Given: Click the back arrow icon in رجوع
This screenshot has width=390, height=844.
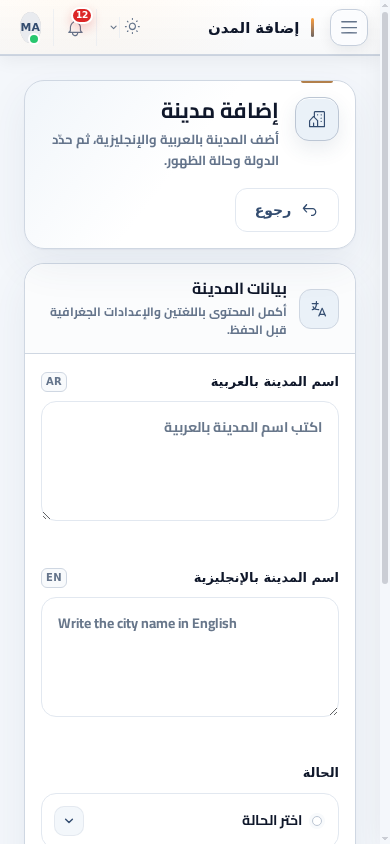Looking at the screenshot, I should [309, 210].
